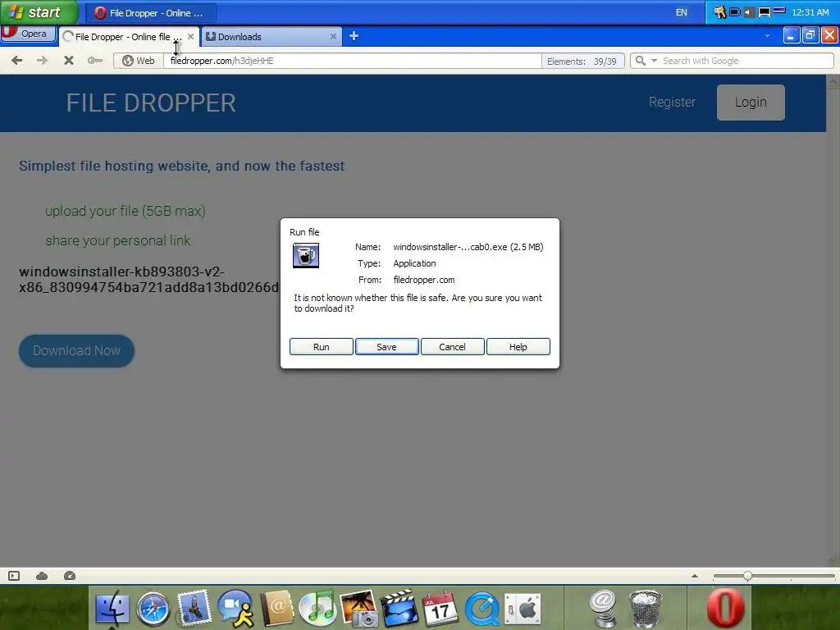Expand the view options arrow near zoom
The width and height of the screenshot is (840, 630).
pos(694,576)
